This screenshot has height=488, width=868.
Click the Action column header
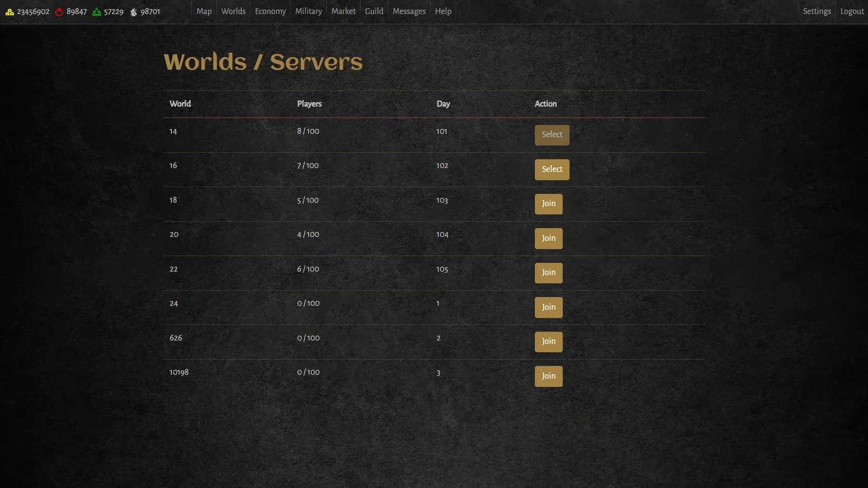[x=546, y=104]
